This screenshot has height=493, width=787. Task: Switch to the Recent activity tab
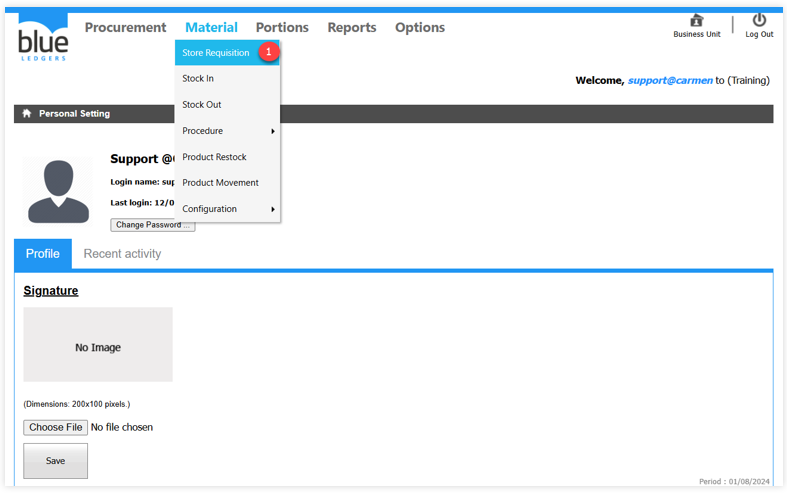click(x=122, y=254)
